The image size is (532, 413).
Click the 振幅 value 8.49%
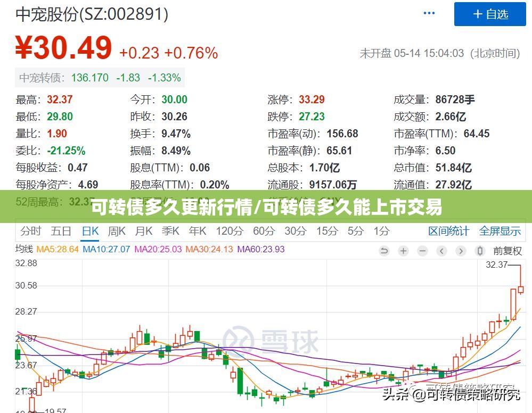[x=176, y=151]
